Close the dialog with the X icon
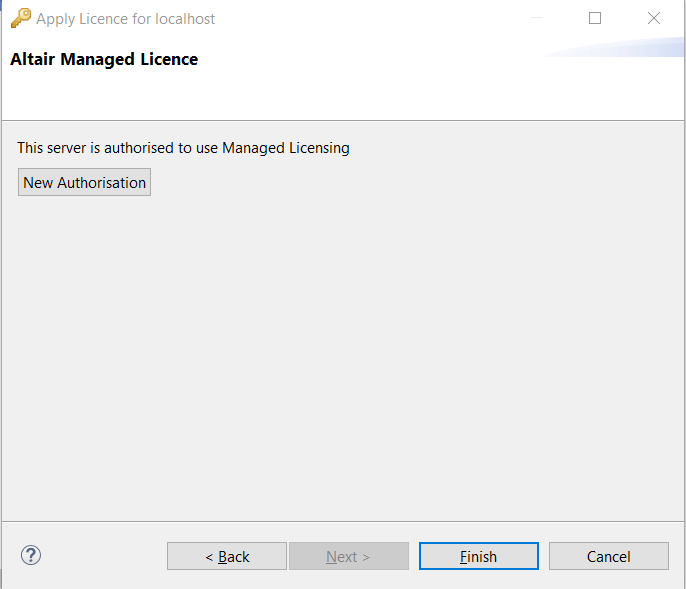Screen dimensions: 686x589 pos(654,18)
